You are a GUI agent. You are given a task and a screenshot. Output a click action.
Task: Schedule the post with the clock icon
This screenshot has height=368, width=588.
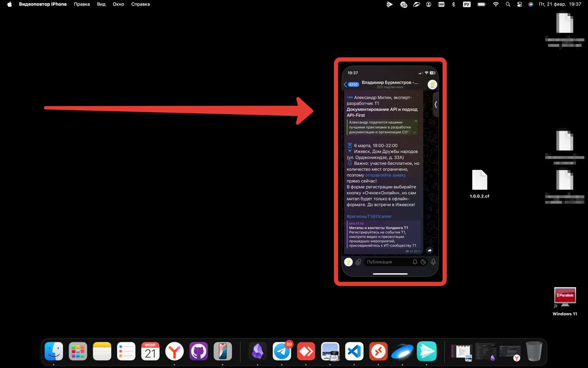423,262
